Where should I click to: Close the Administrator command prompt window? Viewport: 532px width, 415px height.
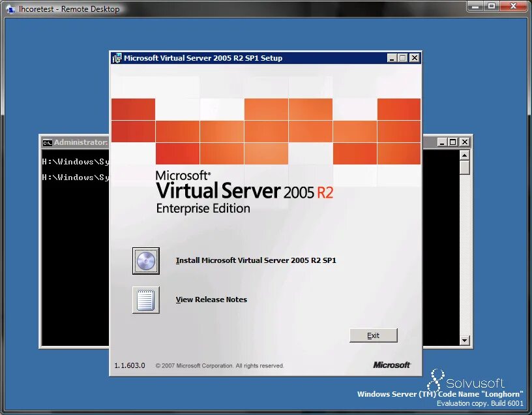point(464,142)
